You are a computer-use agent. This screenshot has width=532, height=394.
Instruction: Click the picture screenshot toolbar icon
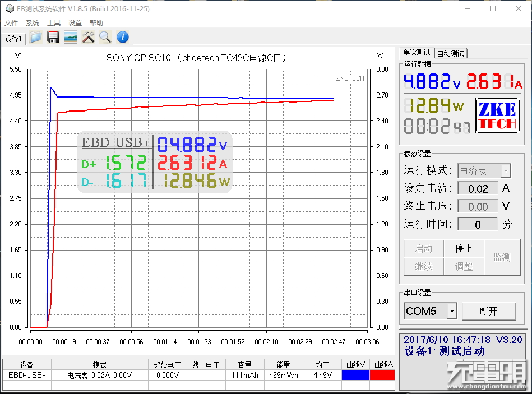(x=71, y=37)
